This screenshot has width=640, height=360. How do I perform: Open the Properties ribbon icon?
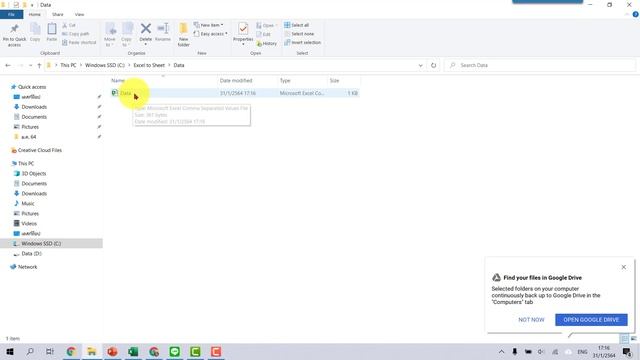coord(243,29)
